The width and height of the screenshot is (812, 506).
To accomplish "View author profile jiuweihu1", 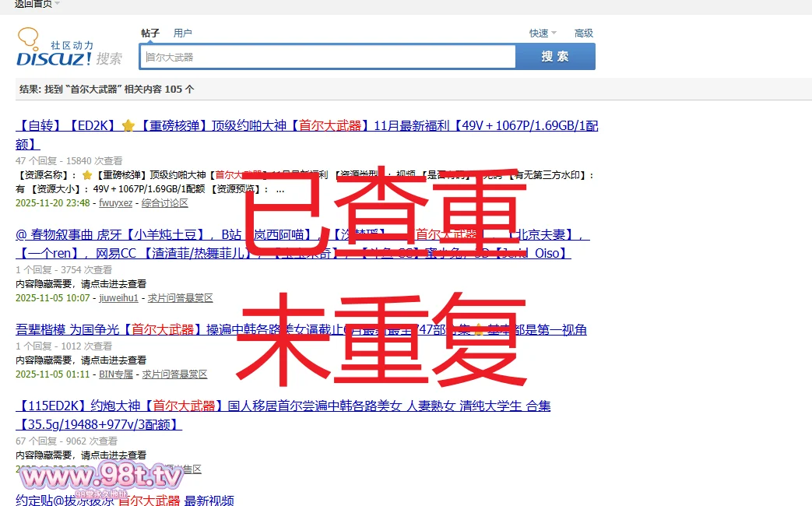I will click(118, 298).
